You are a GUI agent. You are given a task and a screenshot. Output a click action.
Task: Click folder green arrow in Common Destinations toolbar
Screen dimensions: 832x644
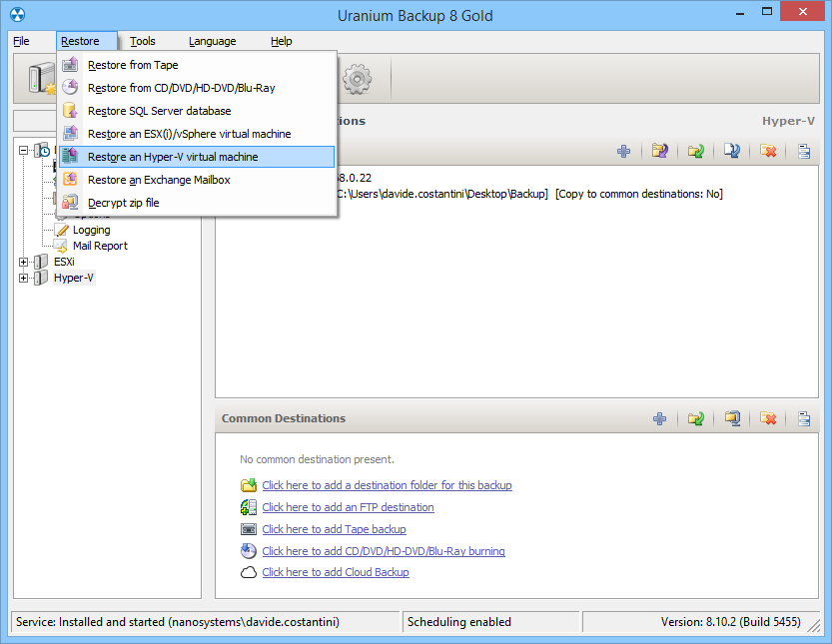[x=695, y=418]
